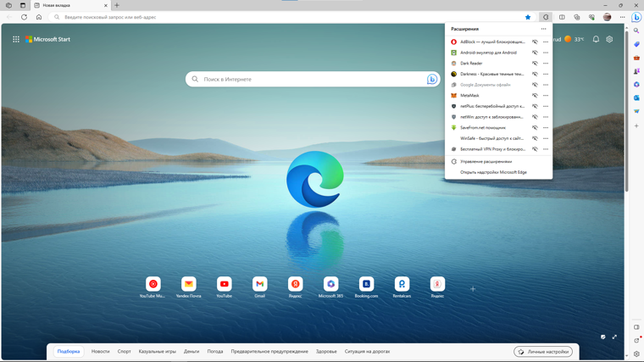This screenshot has height=362, width=644.
Task: Open sidebar Shopping tag icon
Action: pyautogui.click(x=636, y=44)
